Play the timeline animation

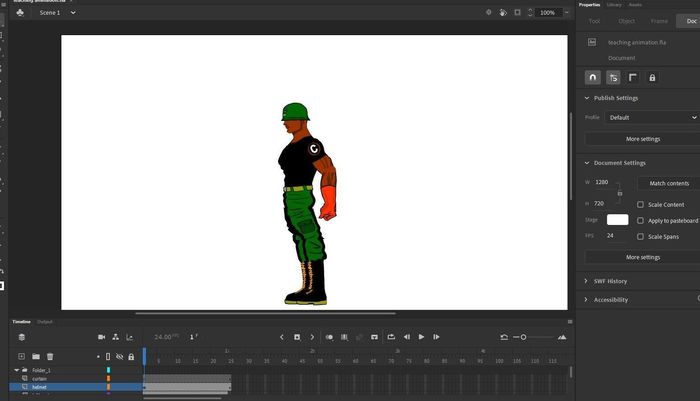coord(421,337)
